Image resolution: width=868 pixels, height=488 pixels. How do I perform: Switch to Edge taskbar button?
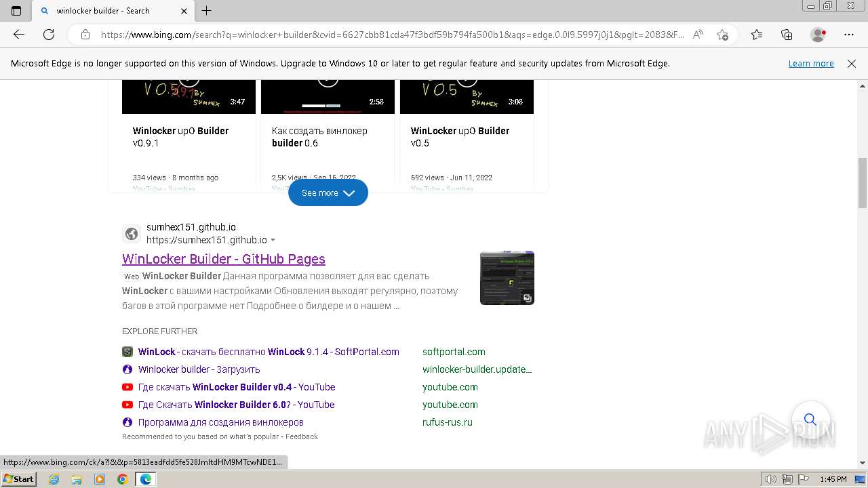click(x=146, y=479)
